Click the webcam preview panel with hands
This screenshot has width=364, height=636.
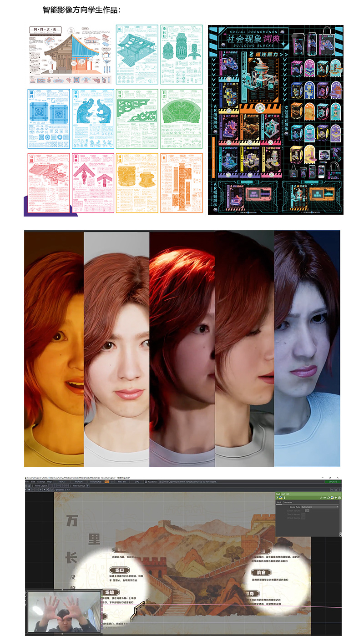coord(63,611)
